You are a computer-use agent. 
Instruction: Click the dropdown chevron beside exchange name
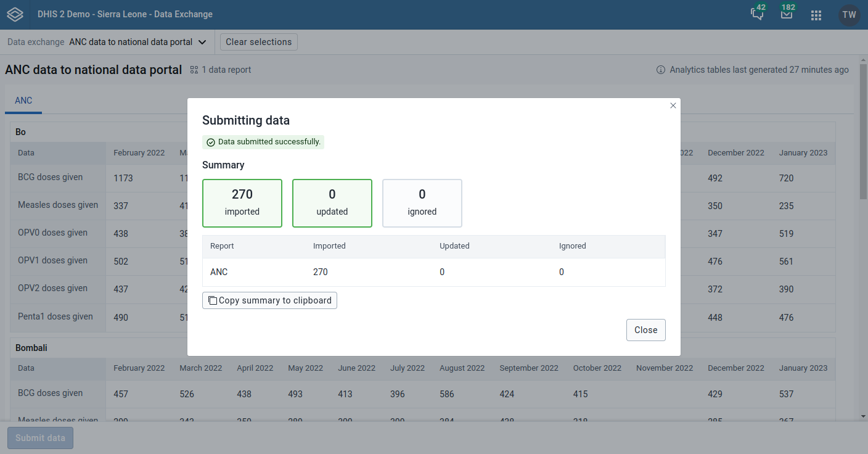click(x=202, y=42)
